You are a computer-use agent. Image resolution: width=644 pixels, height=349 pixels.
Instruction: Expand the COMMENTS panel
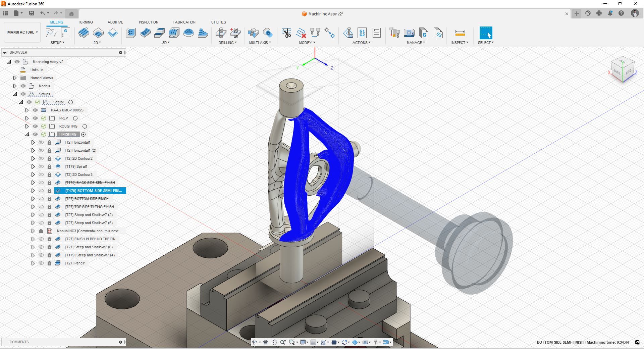pyautogui.click(x=120, y=342)
